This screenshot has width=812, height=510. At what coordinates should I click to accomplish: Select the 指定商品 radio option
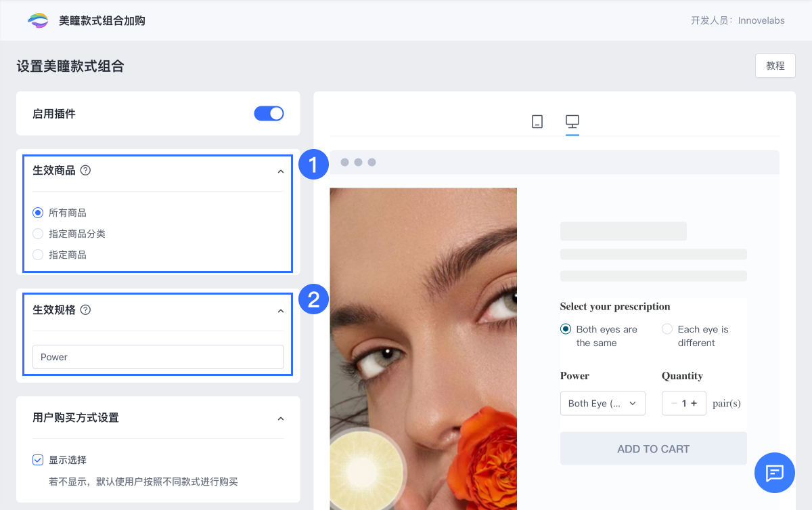click(38, 255)
